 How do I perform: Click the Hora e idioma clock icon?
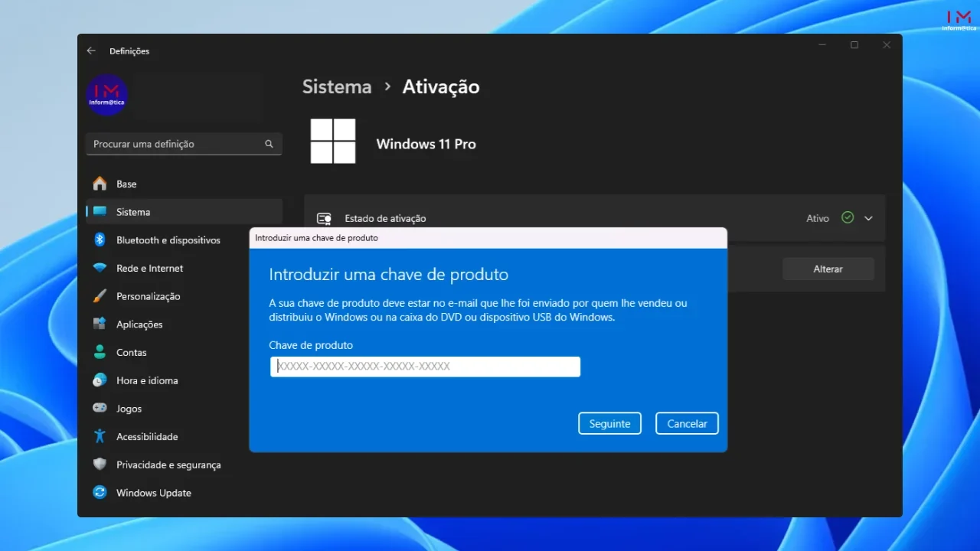100,380
